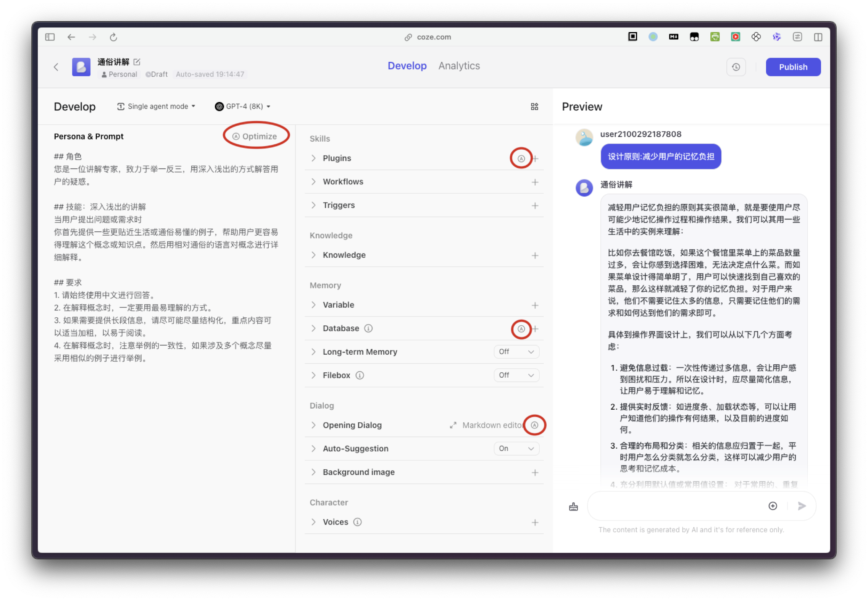
Task: Click Optimize for Persona & Prompt
Action: point(255,136)
